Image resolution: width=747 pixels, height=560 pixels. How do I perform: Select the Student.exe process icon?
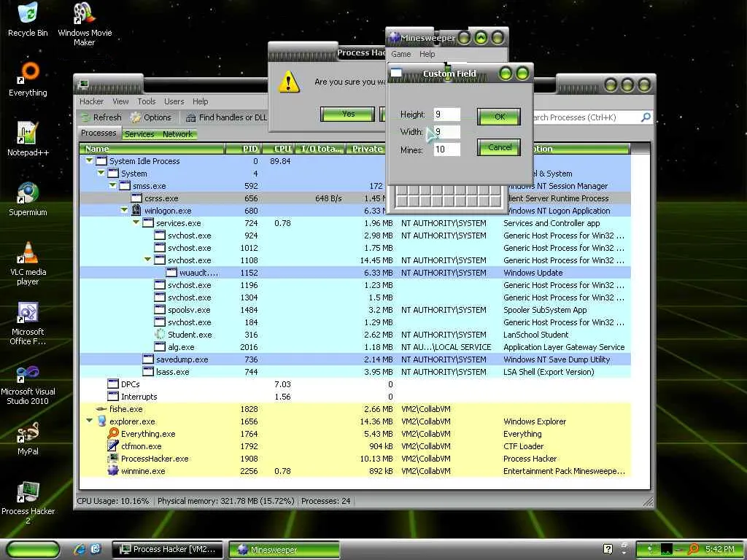160,334
